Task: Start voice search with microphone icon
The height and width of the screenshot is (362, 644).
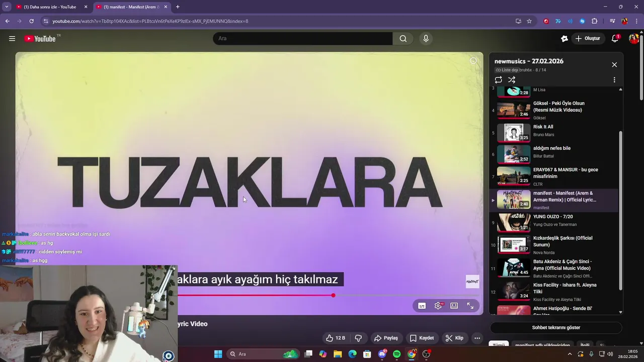Action: 426,39
